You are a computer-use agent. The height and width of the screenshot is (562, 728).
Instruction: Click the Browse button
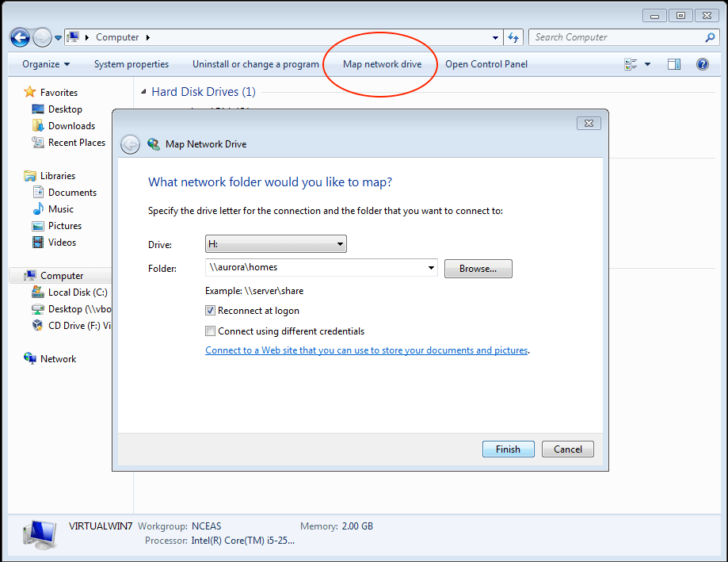coord(478,268)
